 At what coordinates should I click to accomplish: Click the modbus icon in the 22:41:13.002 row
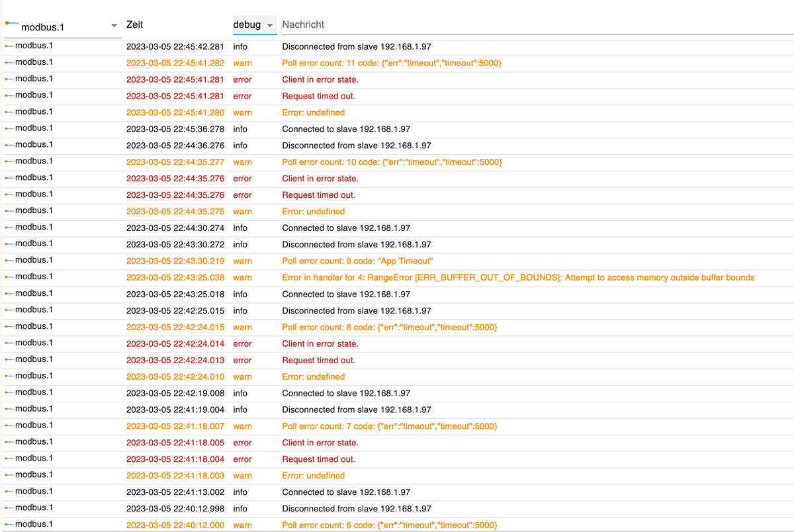[x=9, y=492]
